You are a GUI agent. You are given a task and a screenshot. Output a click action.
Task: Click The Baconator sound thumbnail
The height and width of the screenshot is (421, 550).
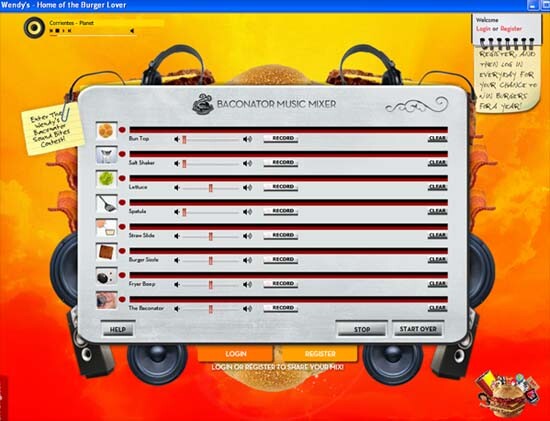tap(106, 301)
